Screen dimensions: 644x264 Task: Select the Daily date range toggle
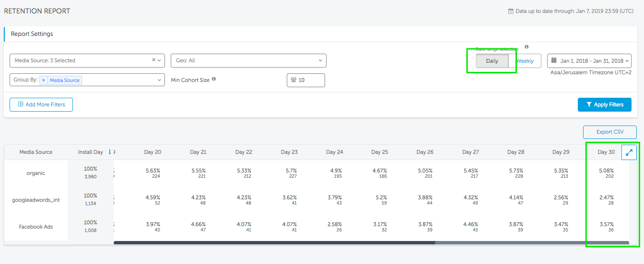(x=492, y=61)
